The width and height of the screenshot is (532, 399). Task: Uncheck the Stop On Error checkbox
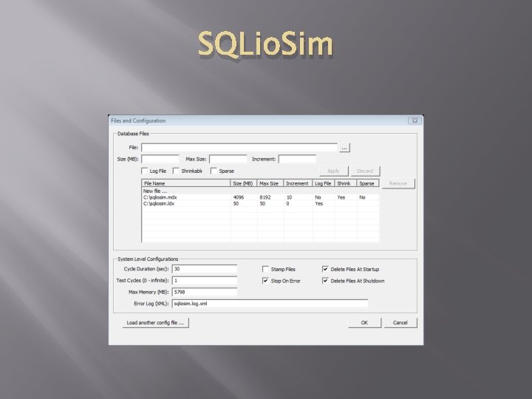[265, 281]
